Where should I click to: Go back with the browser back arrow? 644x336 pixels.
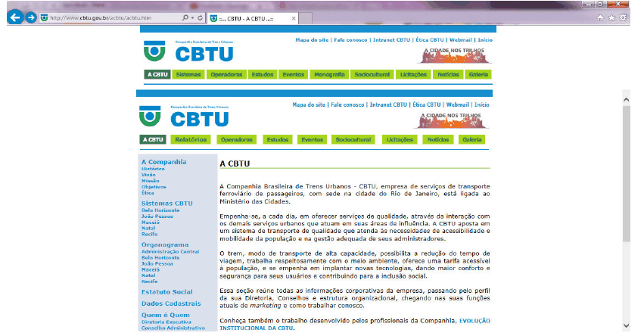15,17
